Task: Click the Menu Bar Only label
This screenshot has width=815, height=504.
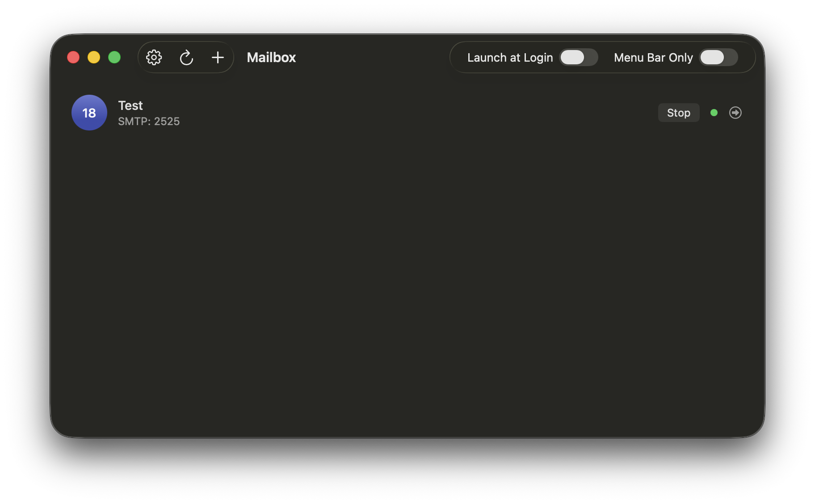Action: pyautogui.click(x=653, y=58)
